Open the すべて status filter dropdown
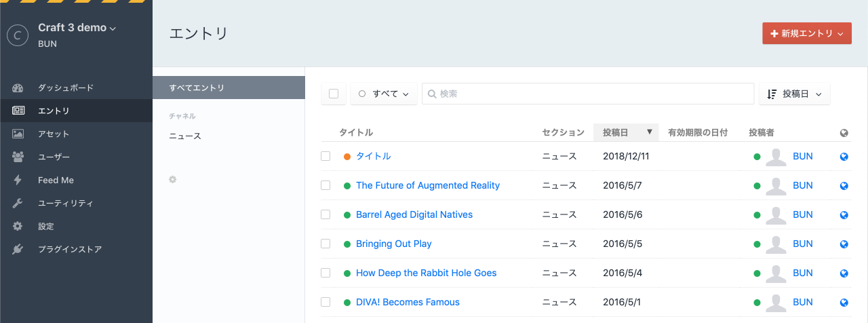This screenshot has width=868, height=323. coord(384,94)
